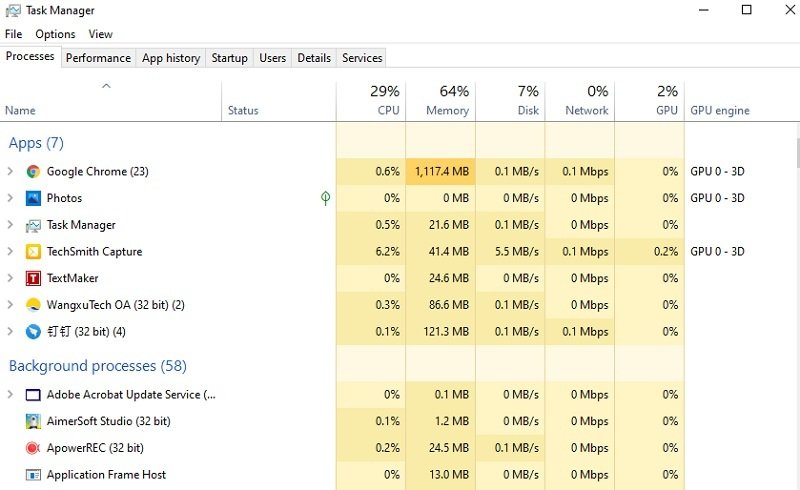Click the ApowerREC red record icon

tap(33, 448)
